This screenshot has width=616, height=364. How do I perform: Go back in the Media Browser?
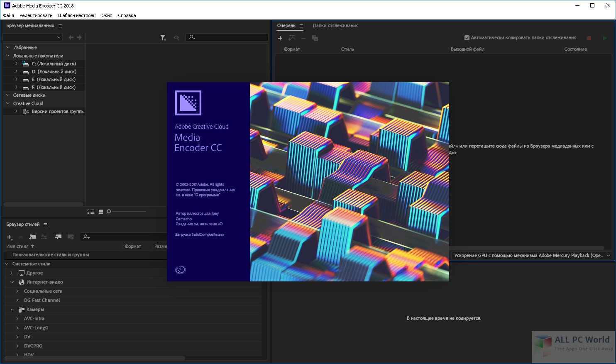click(71, 37)
